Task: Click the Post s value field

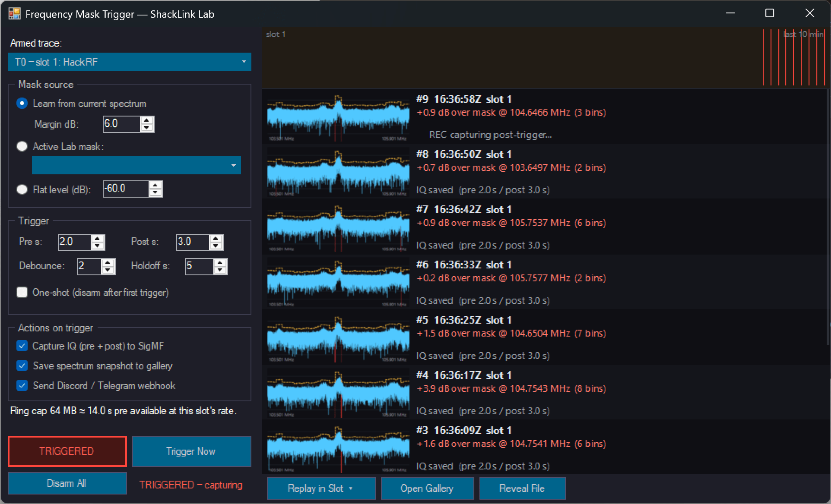Action: [x=193, y=242]
